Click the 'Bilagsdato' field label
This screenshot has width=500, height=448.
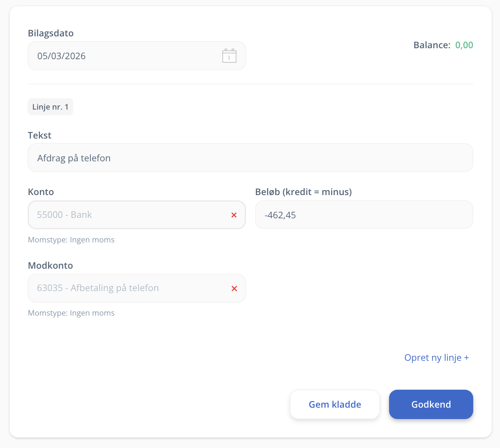tap(50, 33)
